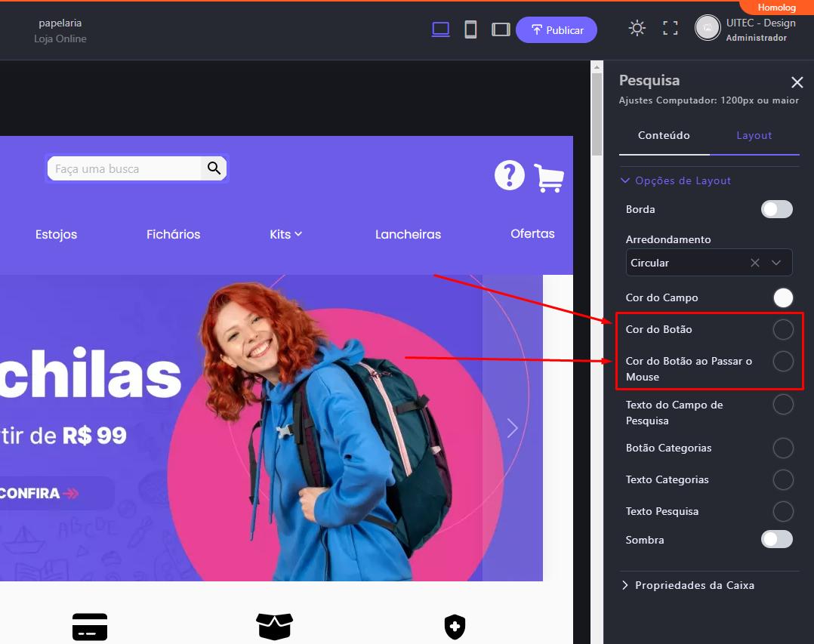Pick the Cor do Botão color swatch

783,329
